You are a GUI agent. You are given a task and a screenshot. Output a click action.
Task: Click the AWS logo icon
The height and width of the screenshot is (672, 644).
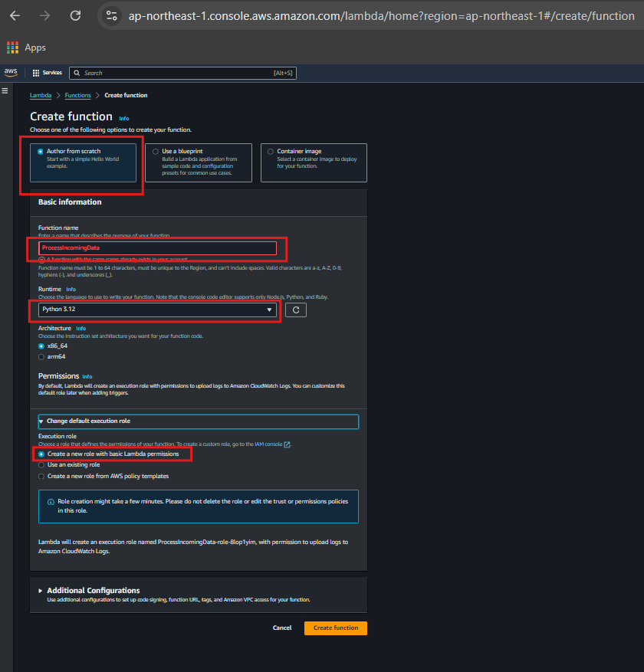[x=11, y=72]
